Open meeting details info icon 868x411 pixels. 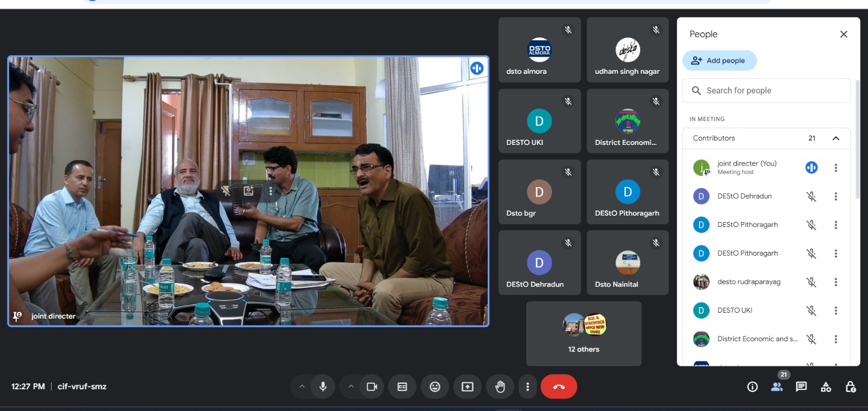click(x=752, y=387)
